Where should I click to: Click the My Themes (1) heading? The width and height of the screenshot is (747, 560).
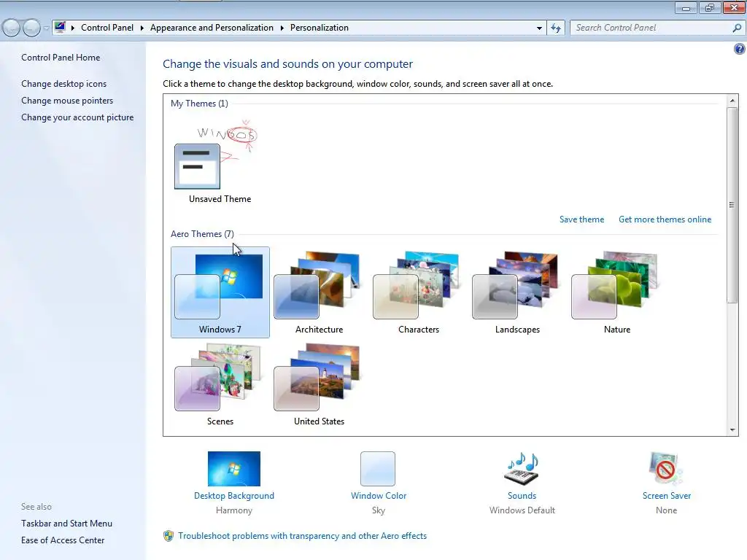coord(199,104)
